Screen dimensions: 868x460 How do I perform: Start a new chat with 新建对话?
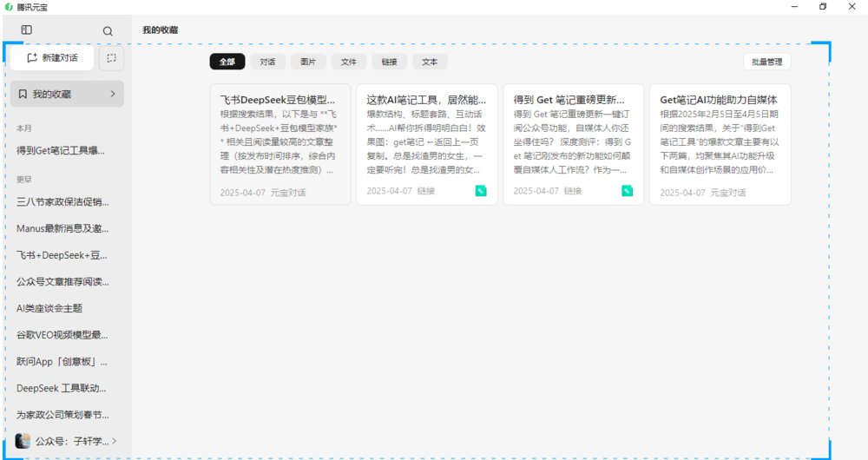(52, 58)
